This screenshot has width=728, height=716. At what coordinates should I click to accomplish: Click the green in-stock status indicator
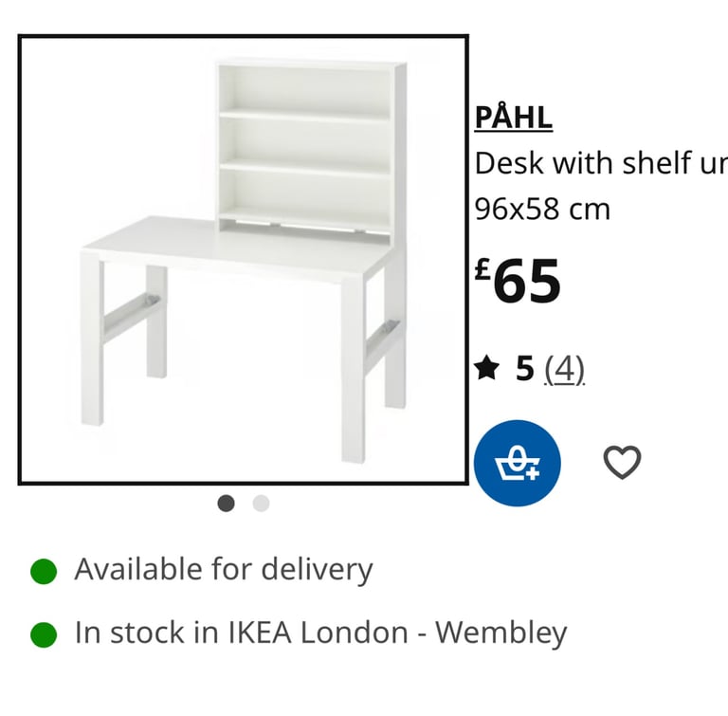44,634
